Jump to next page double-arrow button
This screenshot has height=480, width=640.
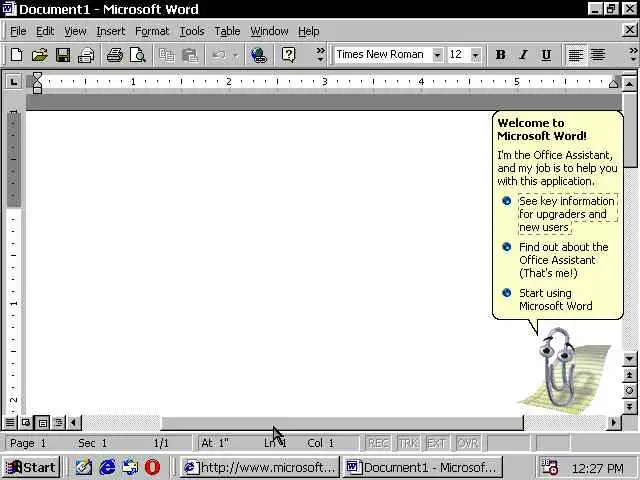point(629,407)
